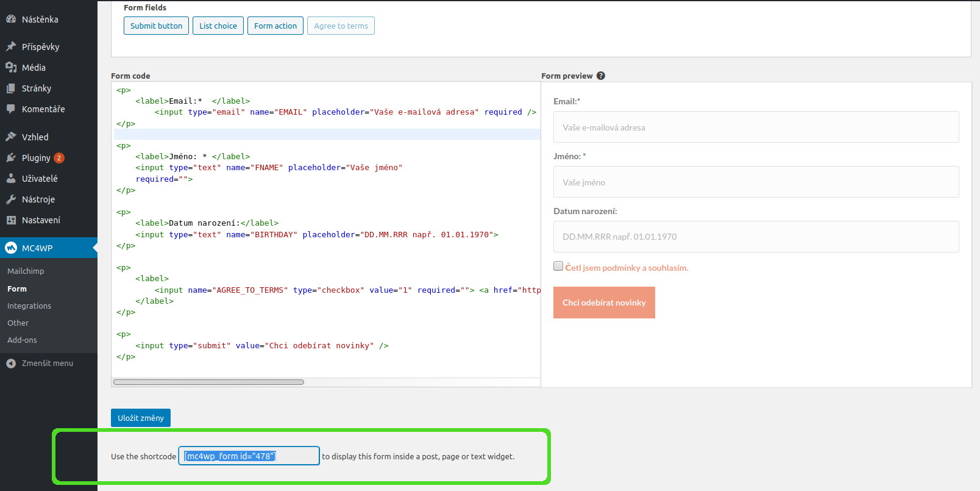Open Média menu item
The width and height of the screenshot is (980, 491).
click(x=49, y=67)
